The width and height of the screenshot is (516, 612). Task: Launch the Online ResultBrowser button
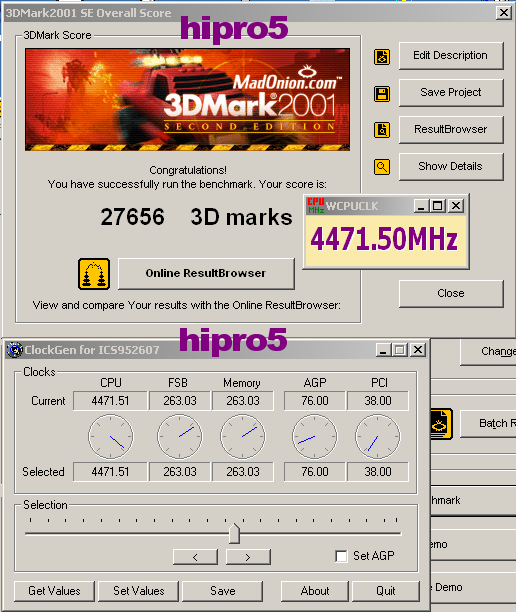(206, 274)
